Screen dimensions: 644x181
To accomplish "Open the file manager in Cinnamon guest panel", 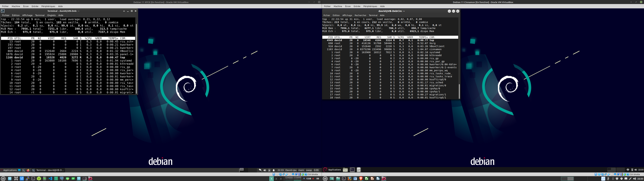I will click(x=359, y=170).
